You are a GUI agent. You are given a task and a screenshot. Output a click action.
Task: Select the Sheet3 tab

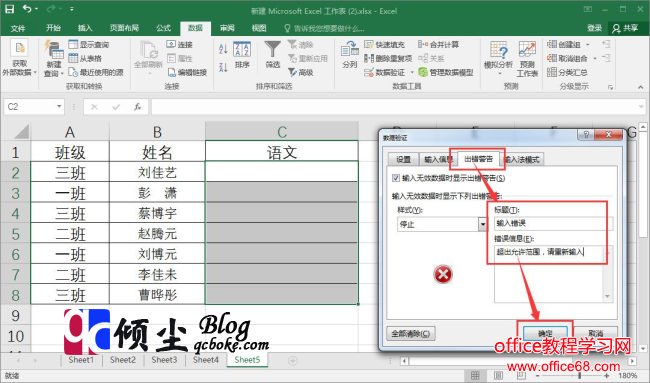click(164, 360)
